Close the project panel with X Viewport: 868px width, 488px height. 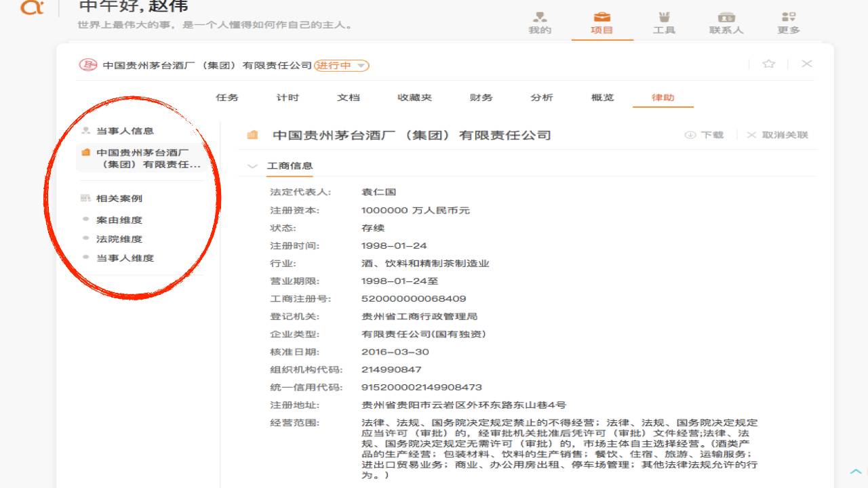coord(807,64)
